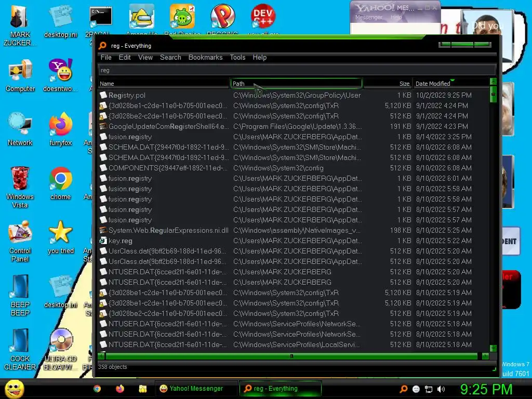
Task: Click the smiley Start button
Action: pos(14,389)
